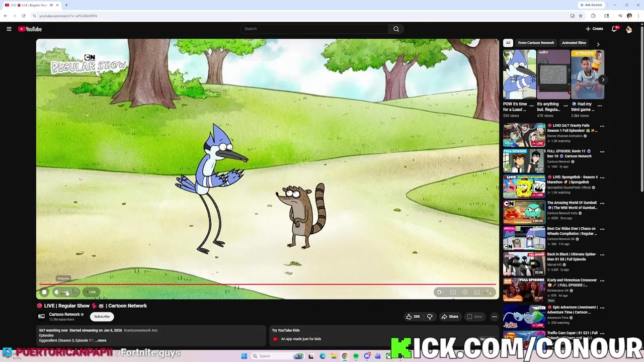Click the search magnifier button
Screen dimensions: 644x362
[x=396, y=29]
